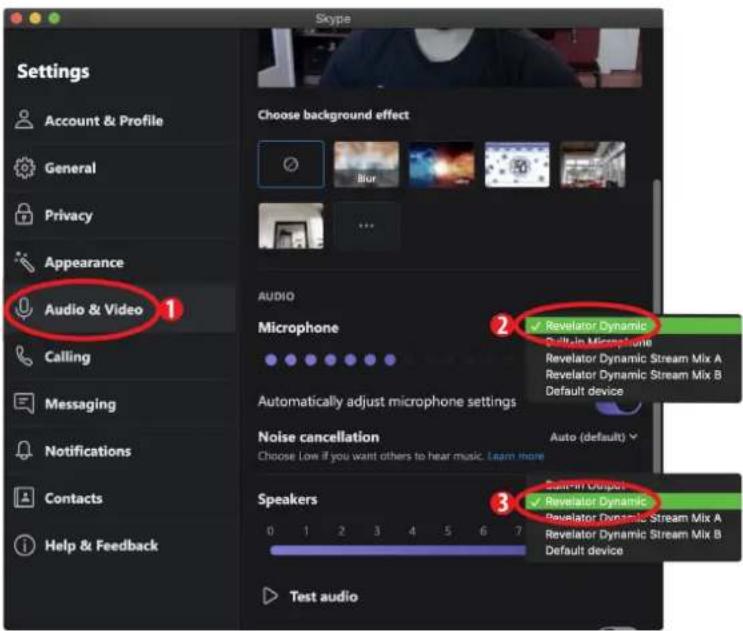Apply the Blur background effect
Viewport: 743px width, 631px height.
366,164
